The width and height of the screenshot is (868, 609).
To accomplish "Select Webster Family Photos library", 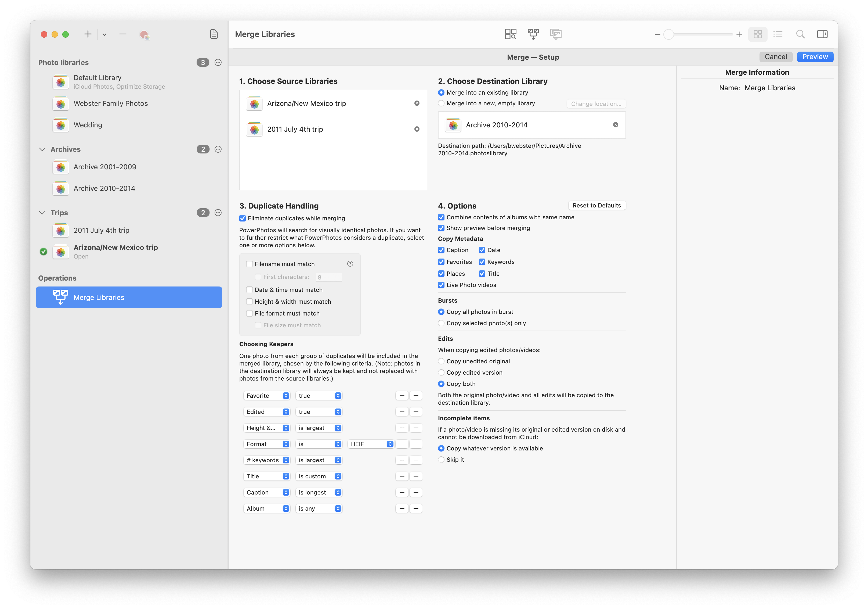I will click(x=110, y=103).
